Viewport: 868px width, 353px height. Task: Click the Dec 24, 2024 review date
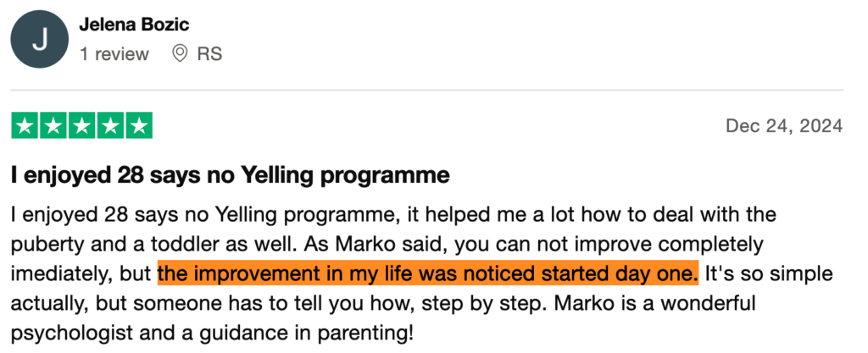coord(784,126)
